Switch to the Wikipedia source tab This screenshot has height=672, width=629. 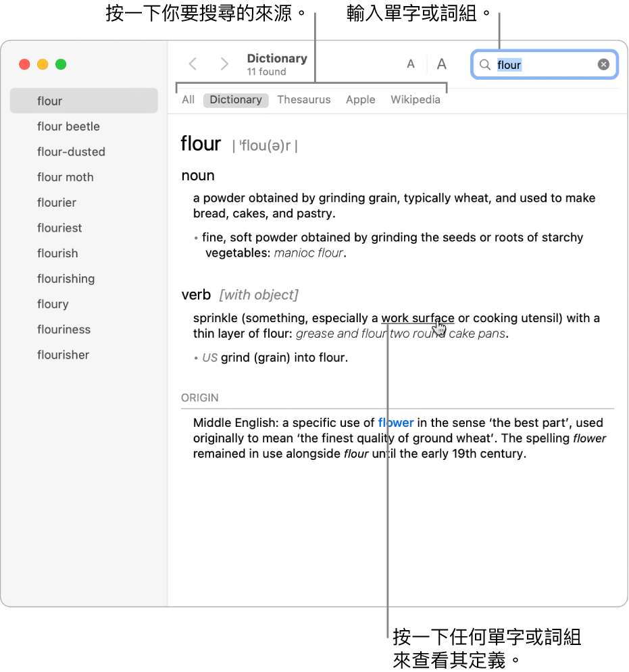pyautogui.click(x=415, y=100)
